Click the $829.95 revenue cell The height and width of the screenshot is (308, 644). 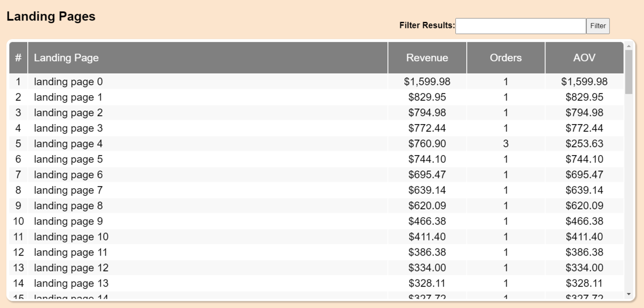click(x=427, y=97)
